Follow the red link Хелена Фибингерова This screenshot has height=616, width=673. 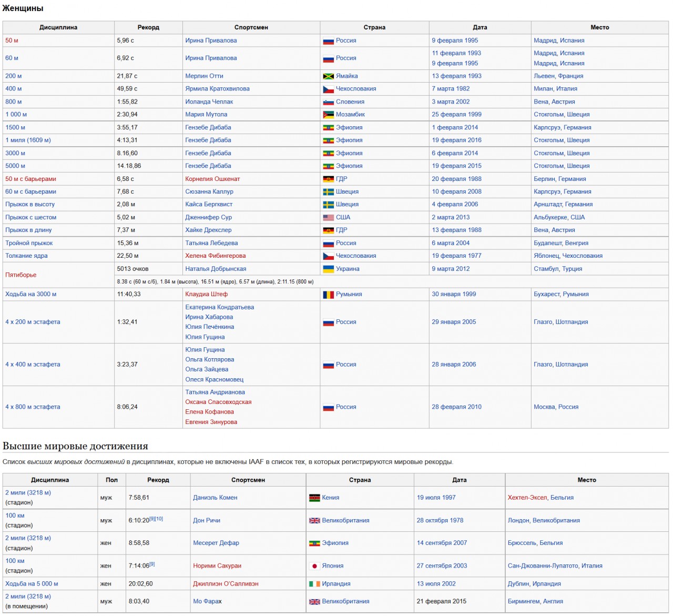pos(215,256)
